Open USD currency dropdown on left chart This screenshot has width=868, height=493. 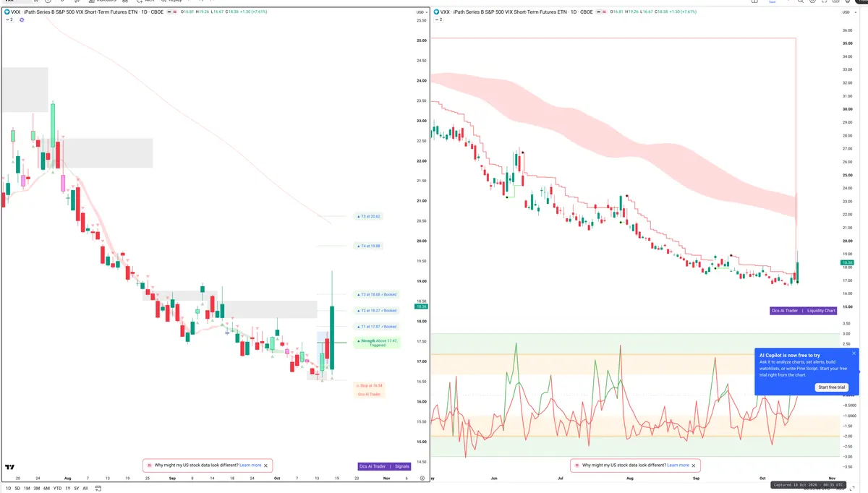420,12
